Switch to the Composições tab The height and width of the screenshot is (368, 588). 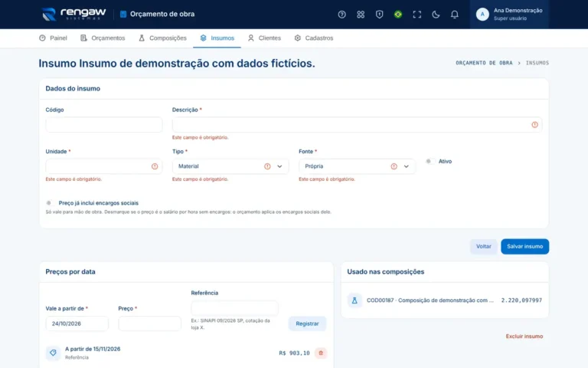162,38
